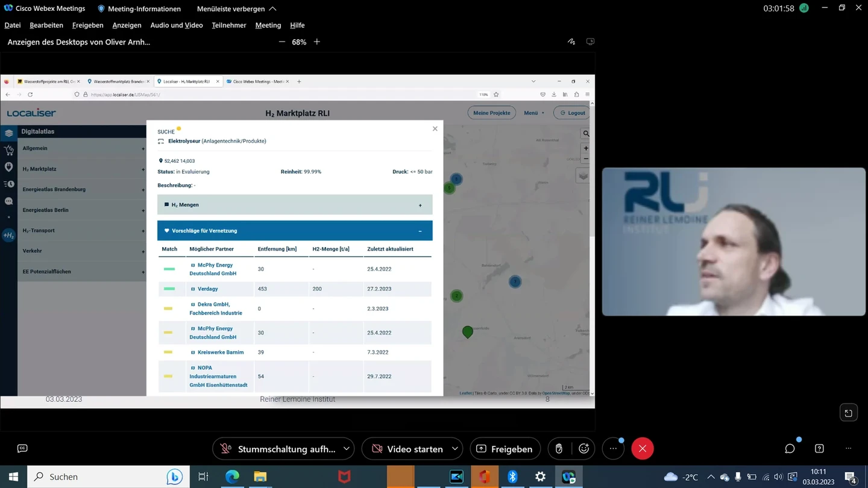
Task: Expand the EE Potenzialflächen section
Action: pos(81,272)
